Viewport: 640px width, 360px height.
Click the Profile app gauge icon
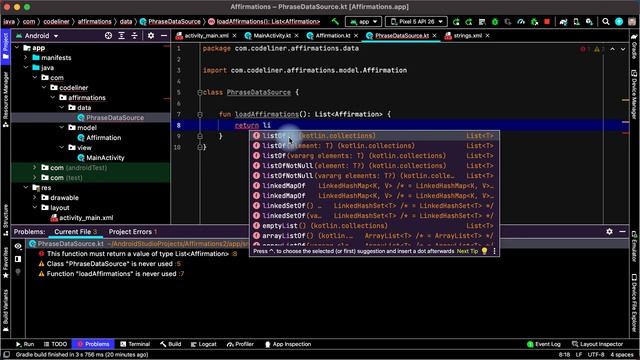(x=521, y=22)
